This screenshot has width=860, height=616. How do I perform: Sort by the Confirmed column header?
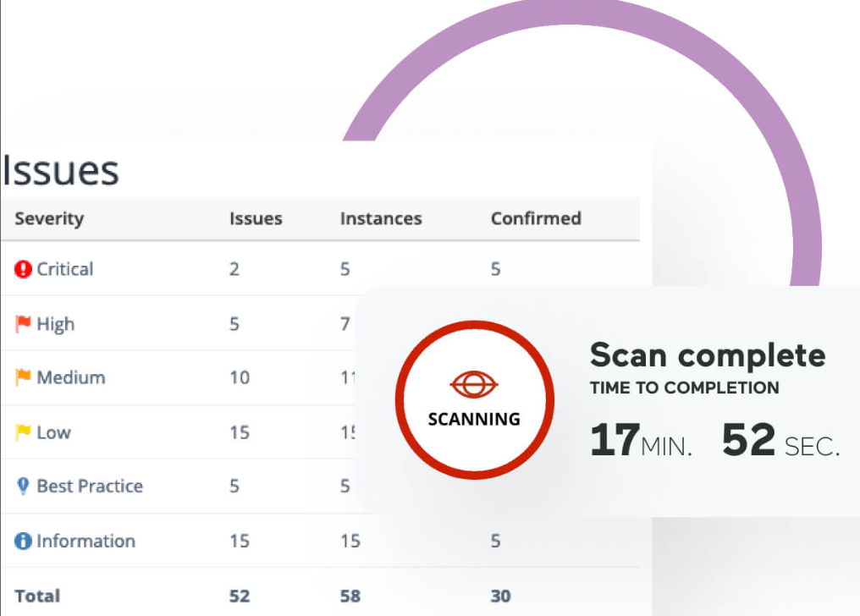click(536, 218)
